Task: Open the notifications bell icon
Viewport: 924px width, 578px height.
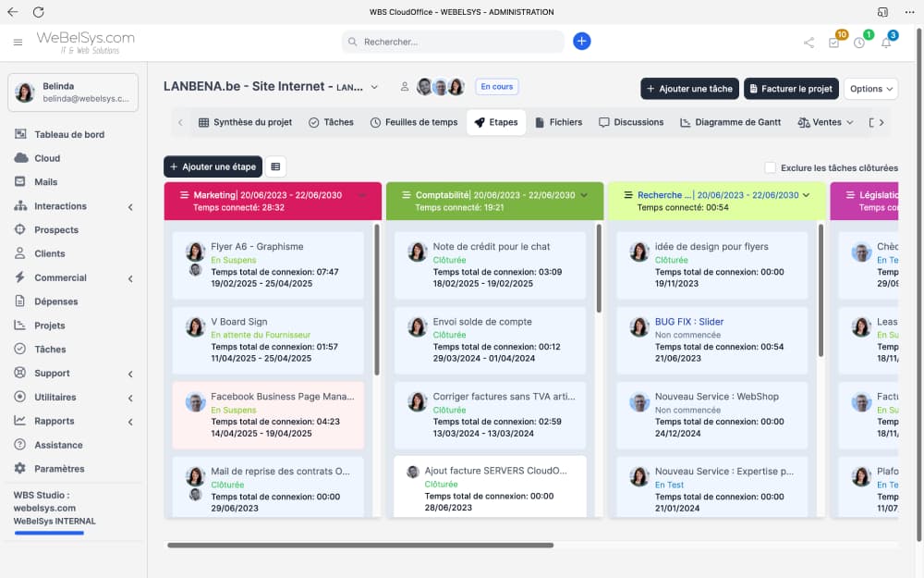Action: click(885, 43)
